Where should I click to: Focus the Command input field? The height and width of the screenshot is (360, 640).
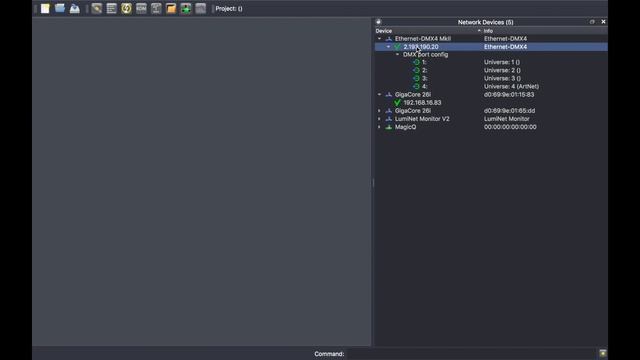[471, 353]
